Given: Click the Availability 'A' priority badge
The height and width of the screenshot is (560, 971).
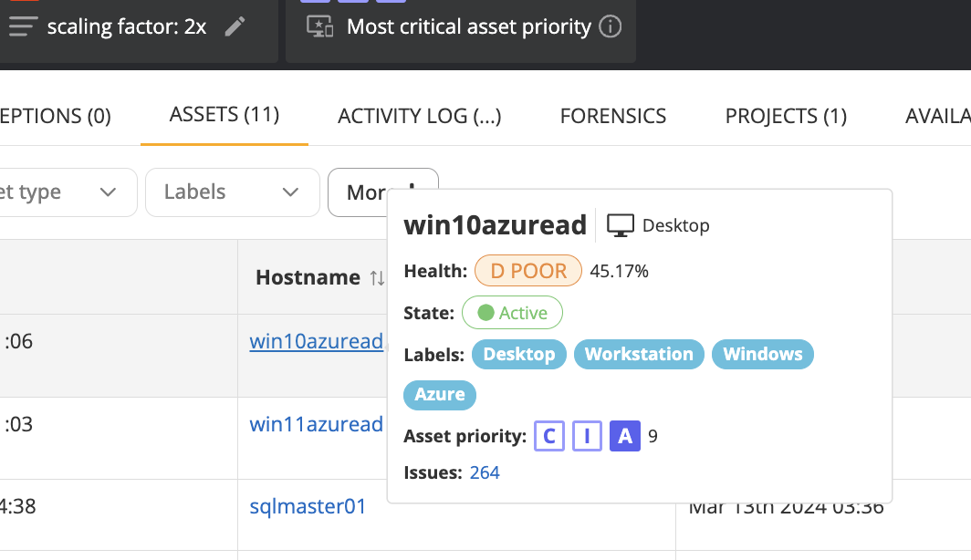Looking at the screenshot, I should (x=625, y=436).
